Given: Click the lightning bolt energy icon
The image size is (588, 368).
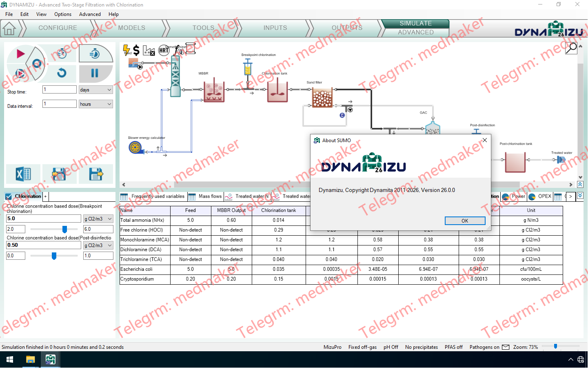Looking at the screenshot, I should pyautogui.click(x=126, y=50).
